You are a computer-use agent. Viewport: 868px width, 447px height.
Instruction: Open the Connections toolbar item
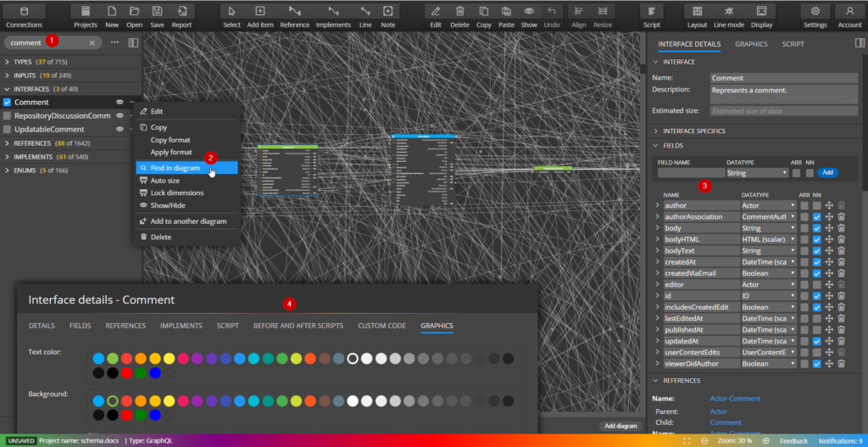24,17
